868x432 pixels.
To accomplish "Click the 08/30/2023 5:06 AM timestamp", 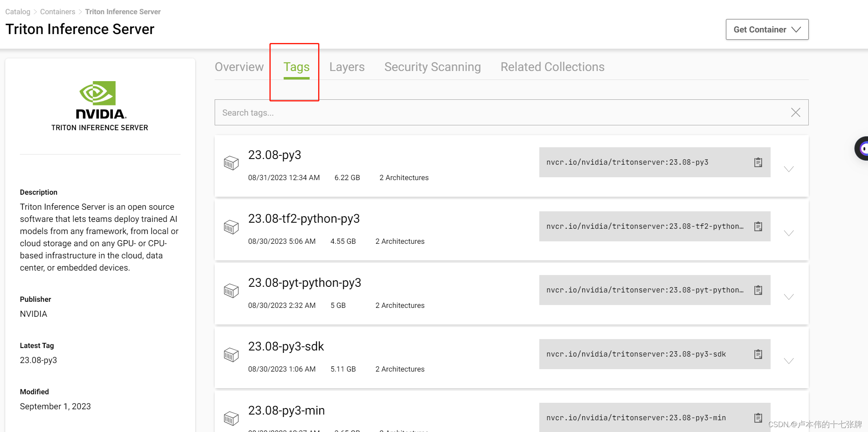I will (282, 241).
